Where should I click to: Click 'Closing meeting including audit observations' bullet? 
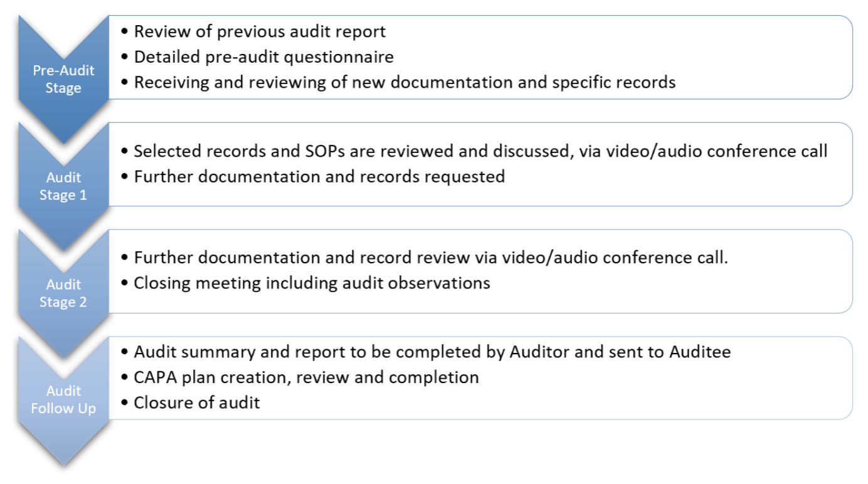(x=312, y=283)
